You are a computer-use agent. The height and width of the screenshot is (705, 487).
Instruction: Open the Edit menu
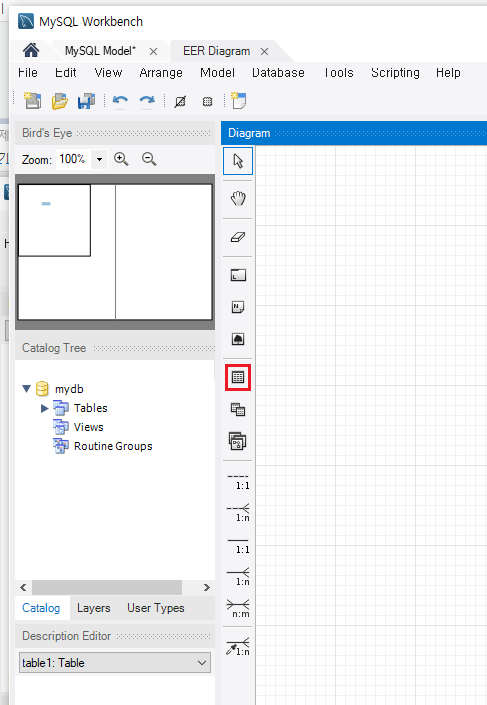(66, 73)
